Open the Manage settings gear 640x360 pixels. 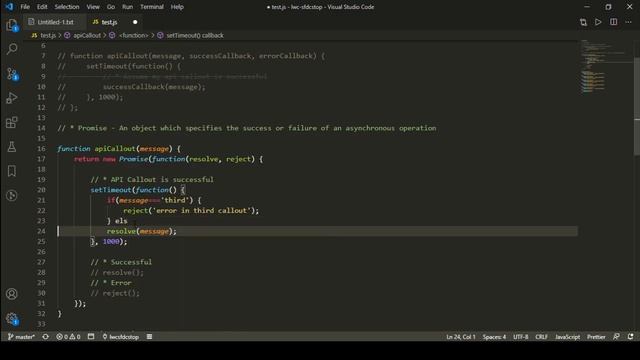12,318
